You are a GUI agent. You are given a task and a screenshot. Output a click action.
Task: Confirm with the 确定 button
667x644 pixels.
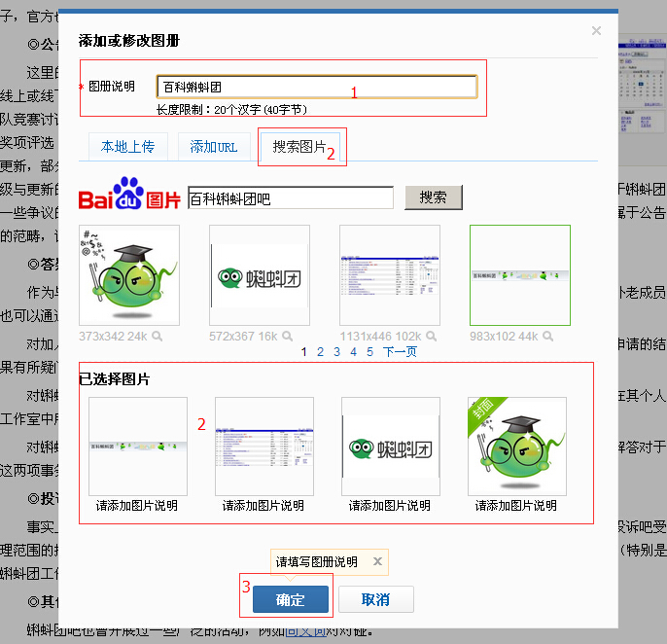290,599
